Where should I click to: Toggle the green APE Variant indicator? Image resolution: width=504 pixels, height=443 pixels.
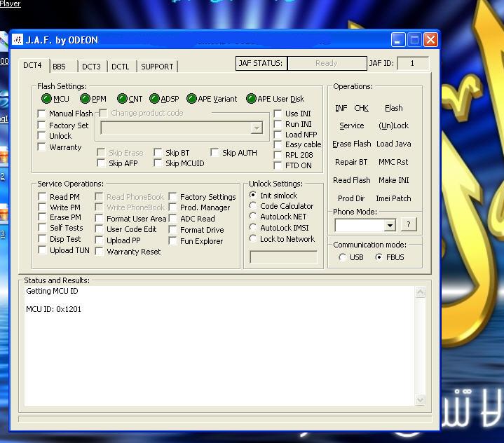coord(191,99)
